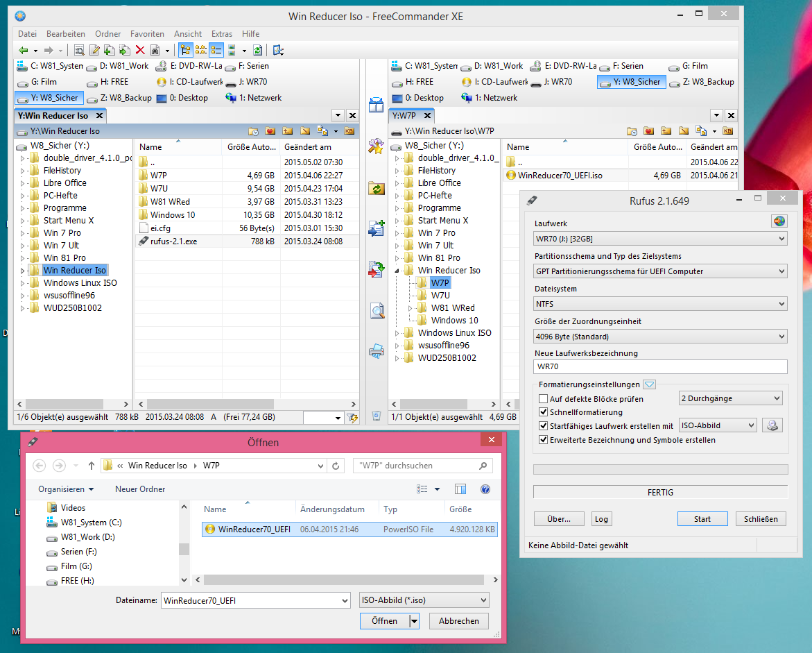This screenshot has height=653, width=812.
Task: Click the disc image select icon in Rufus
Action: click(x=772, y=425)
